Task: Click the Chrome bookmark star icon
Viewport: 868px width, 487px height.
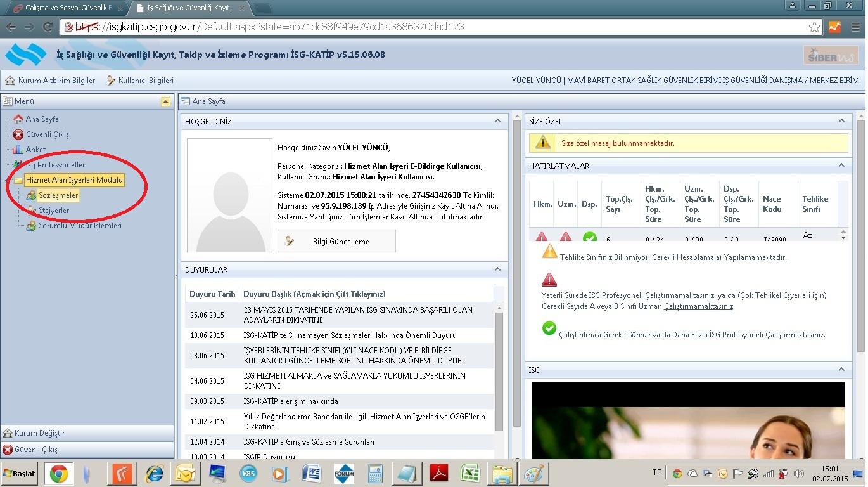Action: [x=815, y=27]
